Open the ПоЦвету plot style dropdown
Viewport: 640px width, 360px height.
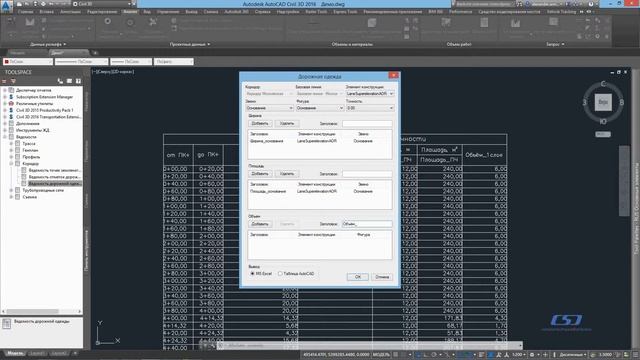tap(173, 62)
